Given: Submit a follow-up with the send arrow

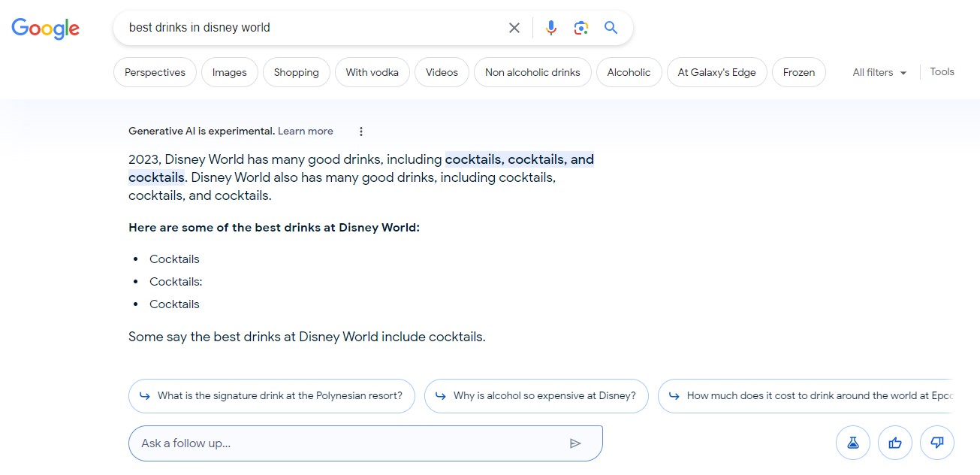Looking at the screenshot, I should click(577, 443).
